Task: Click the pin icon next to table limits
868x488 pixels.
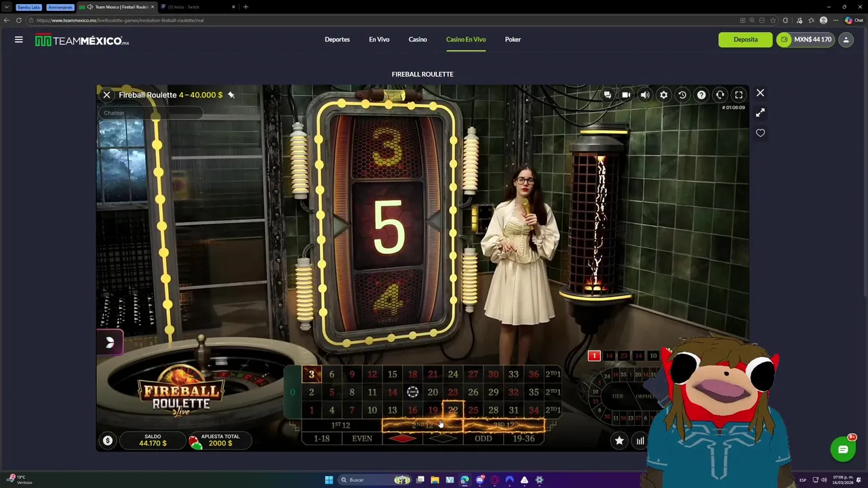Action: (x=231, y=95)
